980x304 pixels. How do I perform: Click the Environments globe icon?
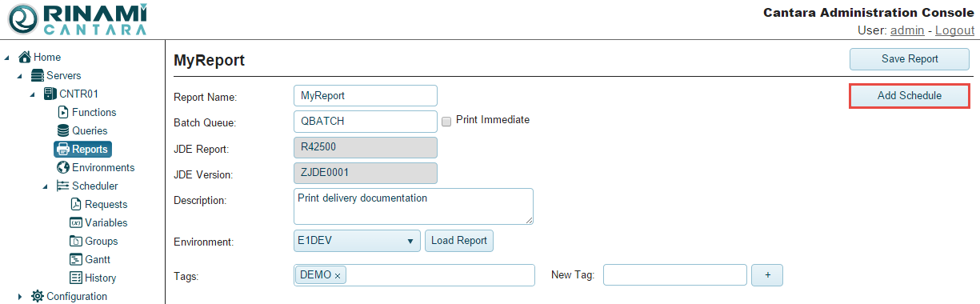[63, 167]
